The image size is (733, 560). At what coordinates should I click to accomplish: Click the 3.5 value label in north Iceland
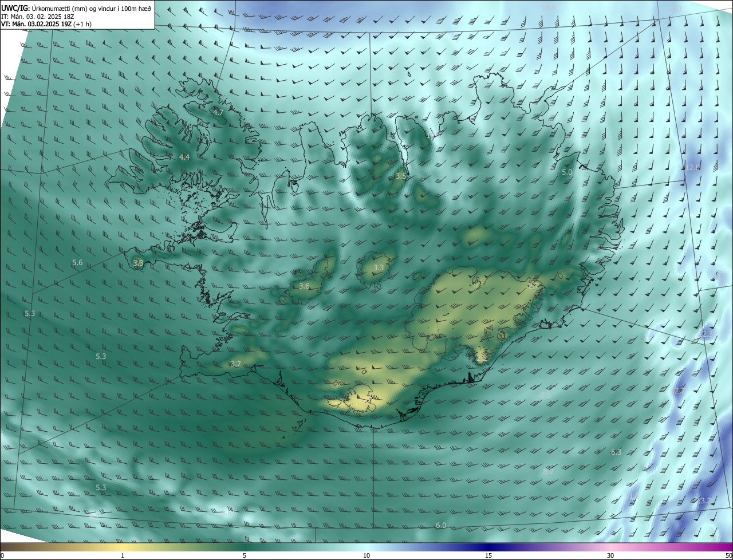(x=401, y=176)
